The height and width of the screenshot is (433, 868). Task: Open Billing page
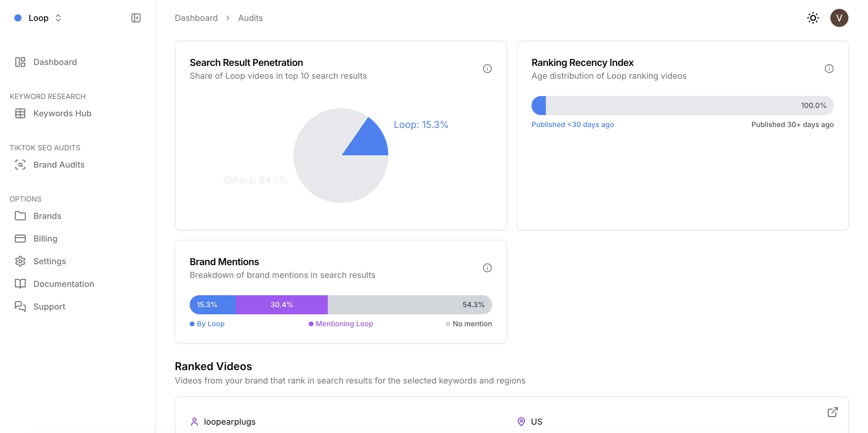(45, 238)
